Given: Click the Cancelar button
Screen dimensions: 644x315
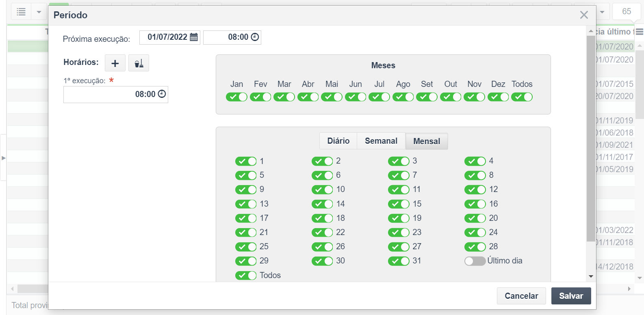Looking at the screenshot, I should click(521, 296).
